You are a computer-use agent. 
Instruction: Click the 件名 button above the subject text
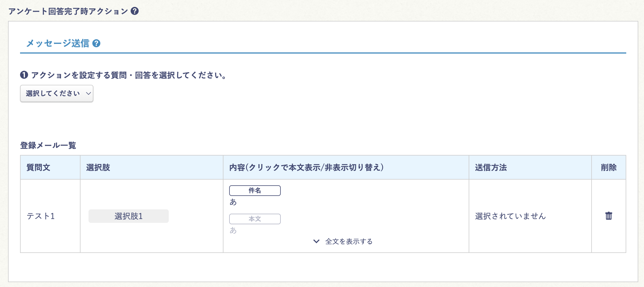[x=254, y=190]
